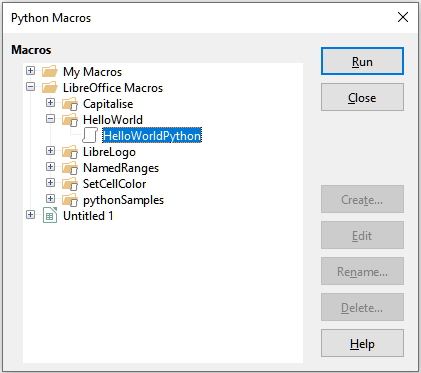Select the pythonSamples entry text
The image size is (421, 373).
(x=123, y=200)
